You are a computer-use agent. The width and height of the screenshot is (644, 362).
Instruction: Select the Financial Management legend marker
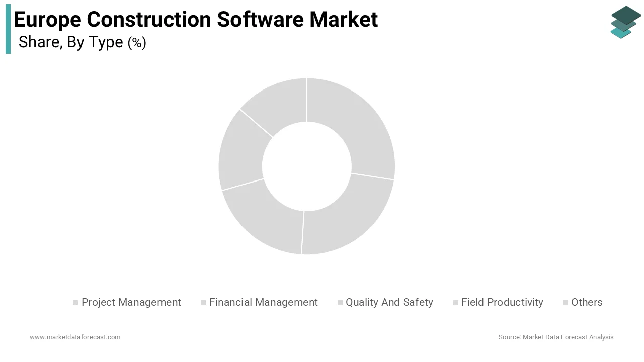click(203, 302)
